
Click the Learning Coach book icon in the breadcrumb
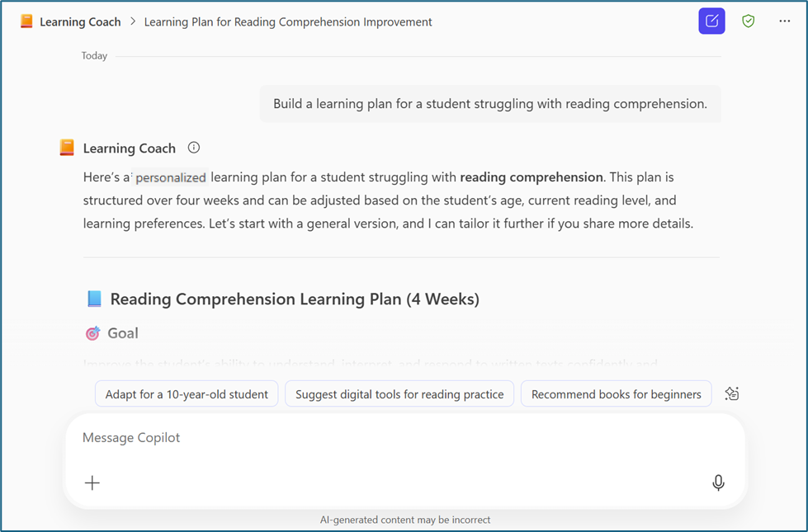coord(25,21)
